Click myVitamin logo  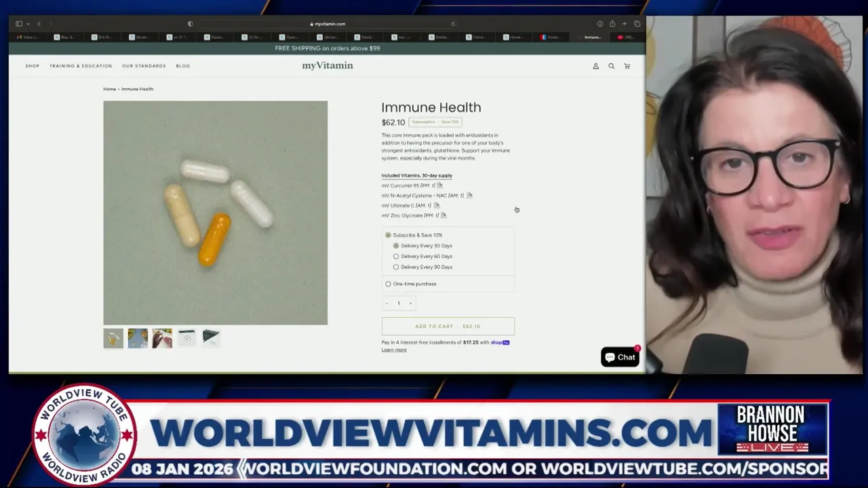tap(328, 66)
